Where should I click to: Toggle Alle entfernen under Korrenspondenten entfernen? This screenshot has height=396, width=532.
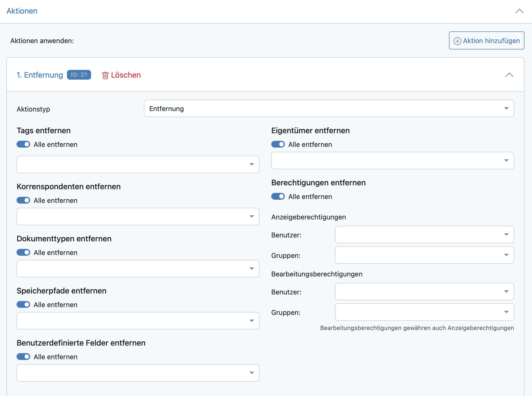23,200
